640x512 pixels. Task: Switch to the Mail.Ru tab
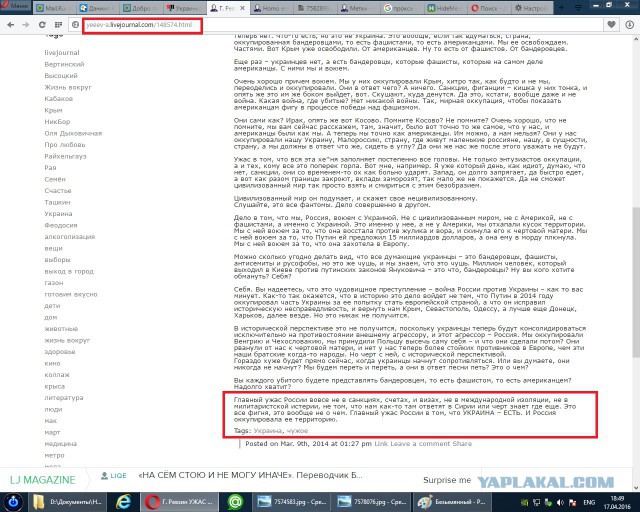54,8
